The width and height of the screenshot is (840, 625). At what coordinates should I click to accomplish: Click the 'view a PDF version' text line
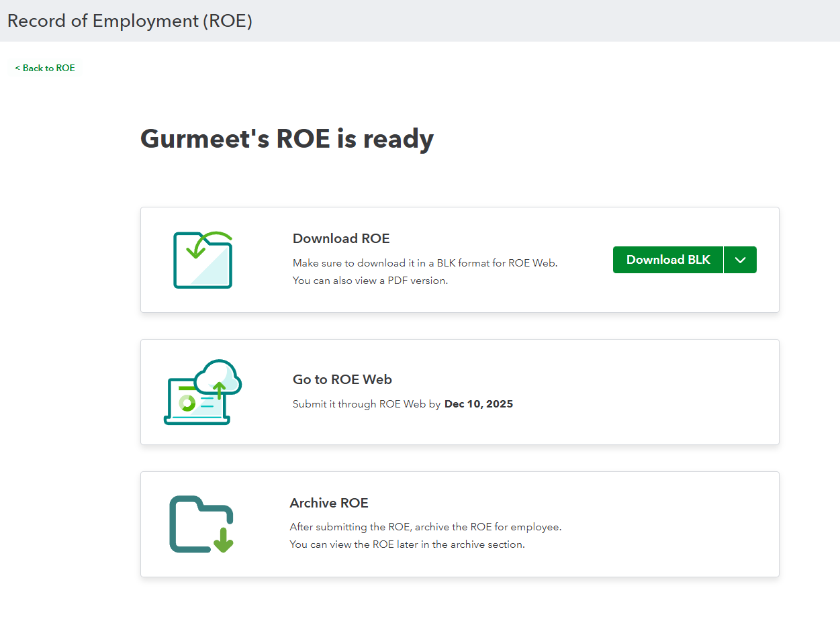point(370,281)
